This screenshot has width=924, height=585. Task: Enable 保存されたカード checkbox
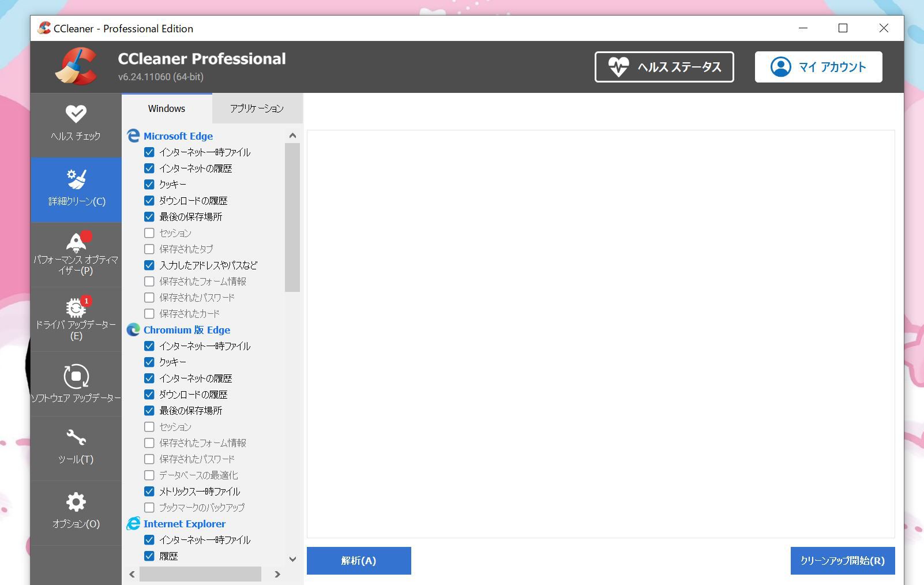(x=149, y=314)
